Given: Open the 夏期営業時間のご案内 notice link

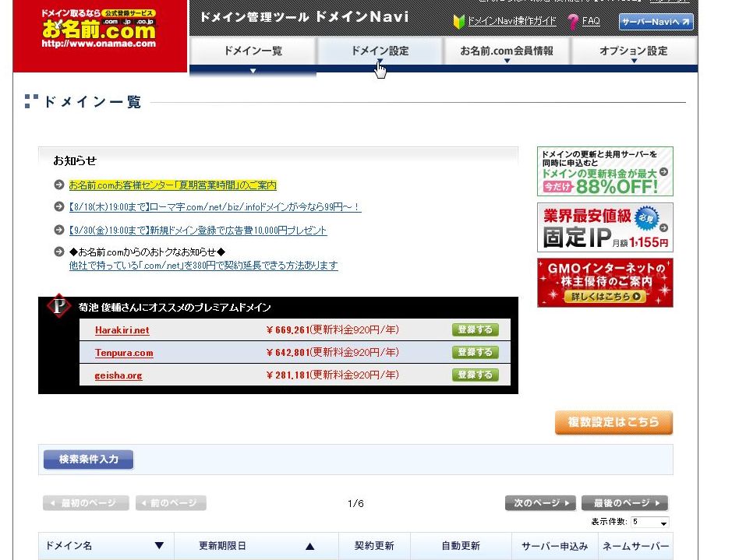Looking at the screenshot, I should click(172, 185).
